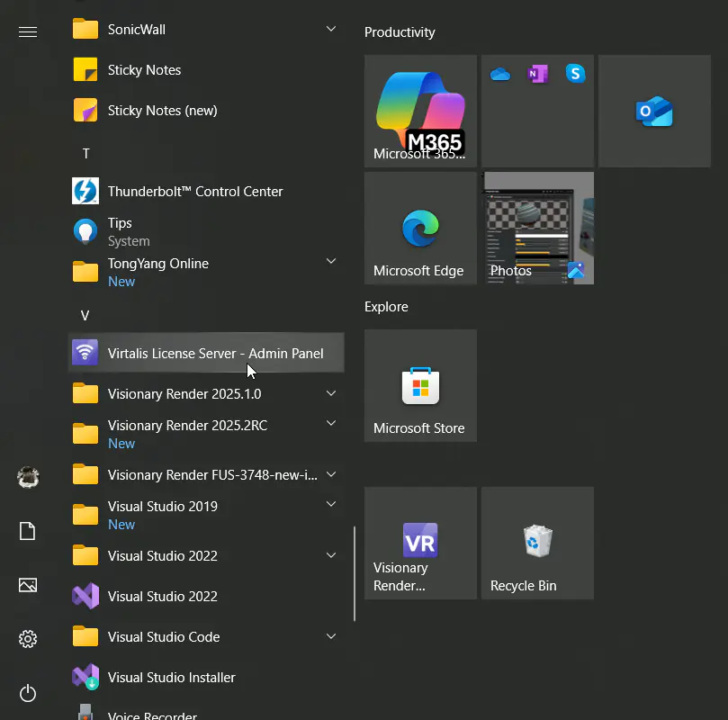The width and height of the screenshot is (728, 720).
Task: Select the Productivity group title
Action: coord(400,32)
